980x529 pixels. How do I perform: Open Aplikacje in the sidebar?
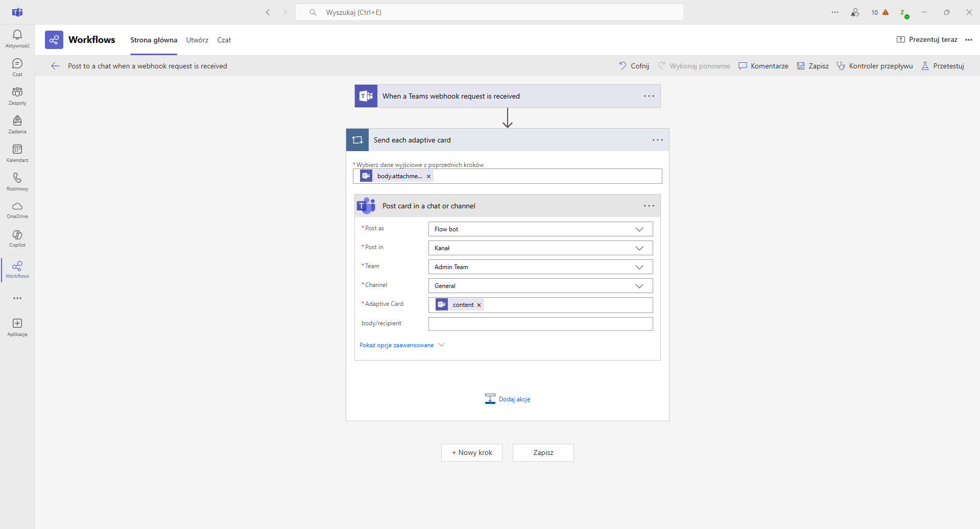17,327
